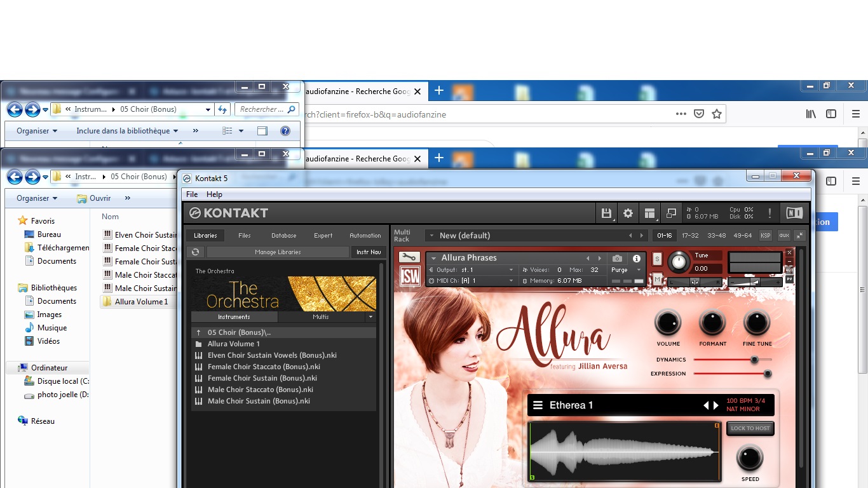Show rack page 01-16
868x488 pixels.
[x=665, y=235]
